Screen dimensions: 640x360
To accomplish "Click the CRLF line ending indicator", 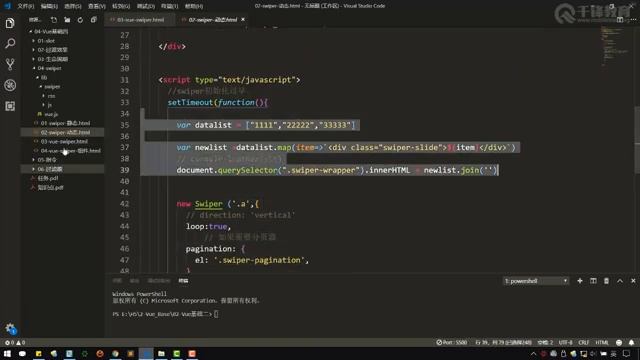I will pyautogui.click(x=584, y=342).
